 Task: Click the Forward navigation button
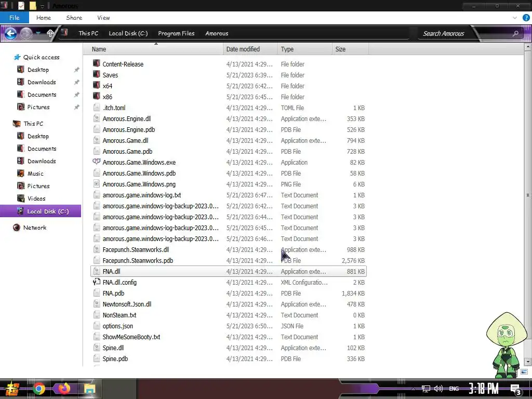click(26, 33)
